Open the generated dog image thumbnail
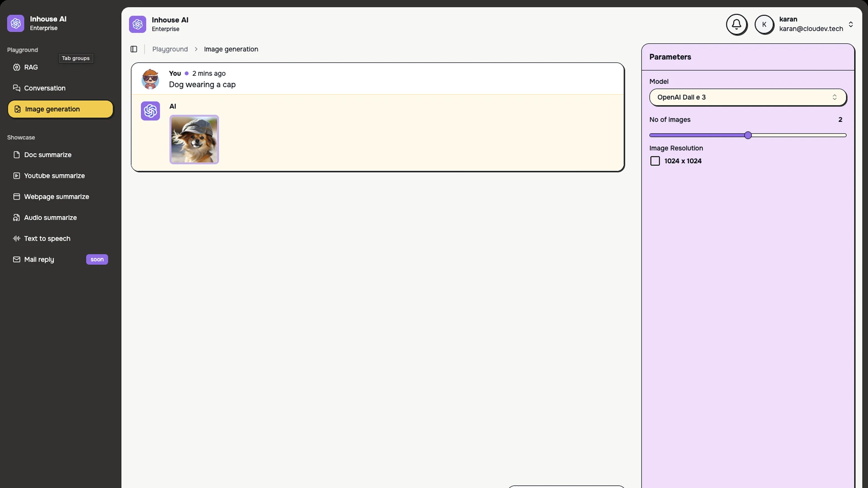868x488 pixels. [194, 140]
